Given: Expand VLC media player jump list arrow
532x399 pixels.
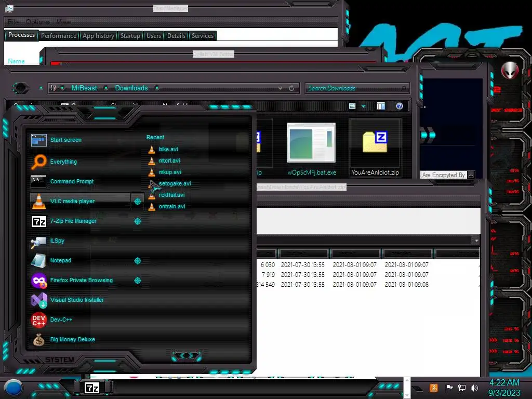Looking at the screenshot, I should point(137,202).
